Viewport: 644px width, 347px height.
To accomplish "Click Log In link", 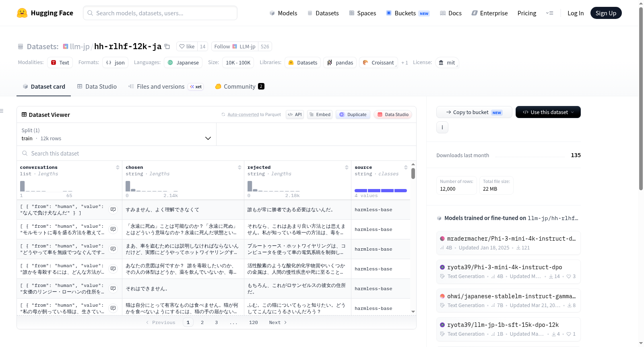I will click(x=575, y=13).
